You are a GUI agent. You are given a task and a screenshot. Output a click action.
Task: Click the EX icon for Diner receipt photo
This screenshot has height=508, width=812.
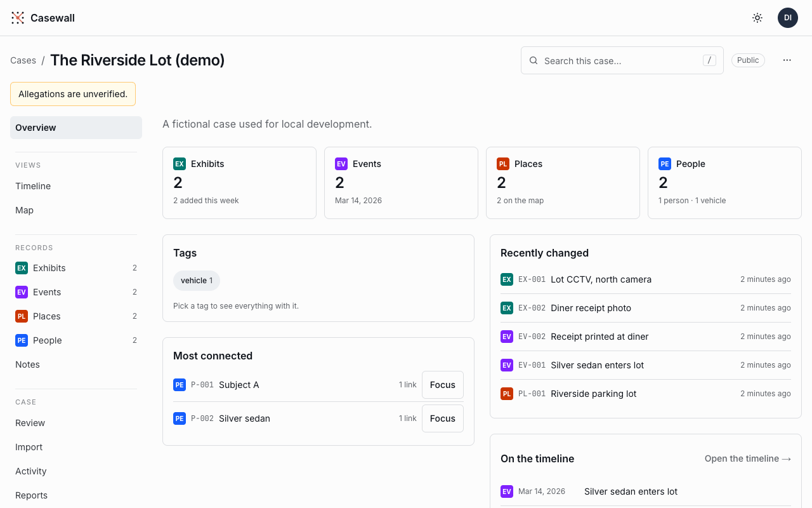(x=507, y=308)
